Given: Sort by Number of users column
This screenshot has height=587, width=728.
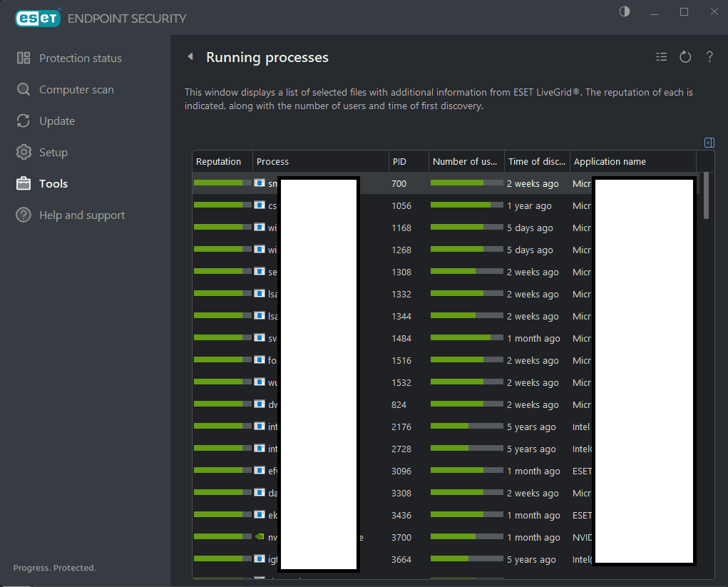Looking at the screenshot, I should point(466,161).
